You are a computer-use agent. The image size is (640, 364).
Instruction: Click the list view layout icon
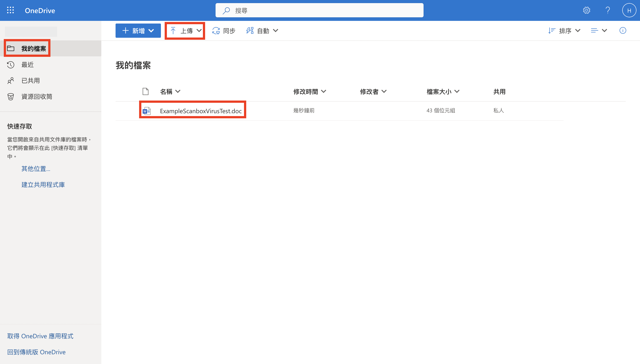coord(594,30)
